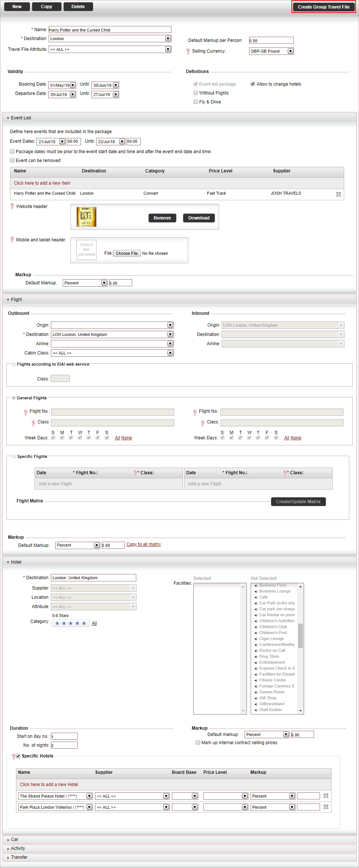Click the Selling Currency help icon

188,51
